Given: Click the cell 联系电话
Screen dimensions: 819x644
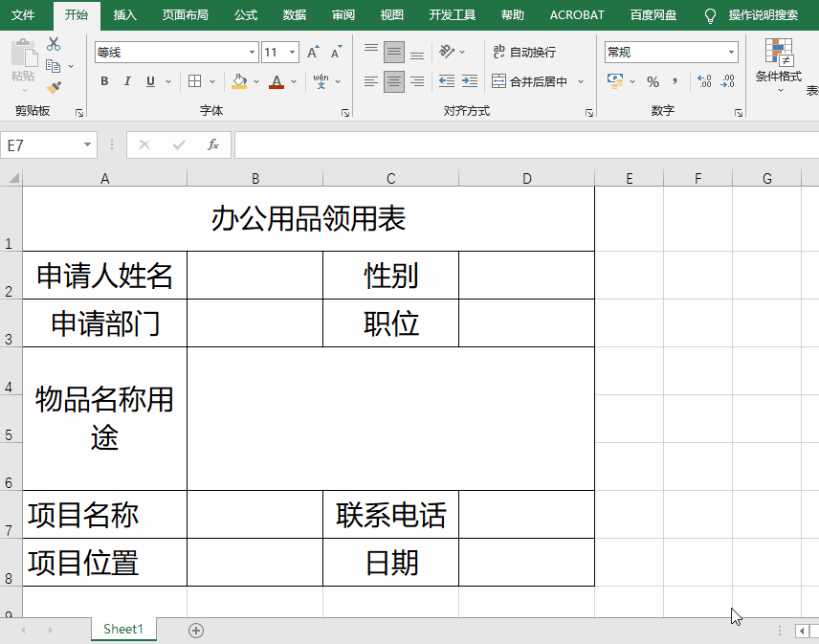Looking at the screenshot, I should tap(390, 515).
